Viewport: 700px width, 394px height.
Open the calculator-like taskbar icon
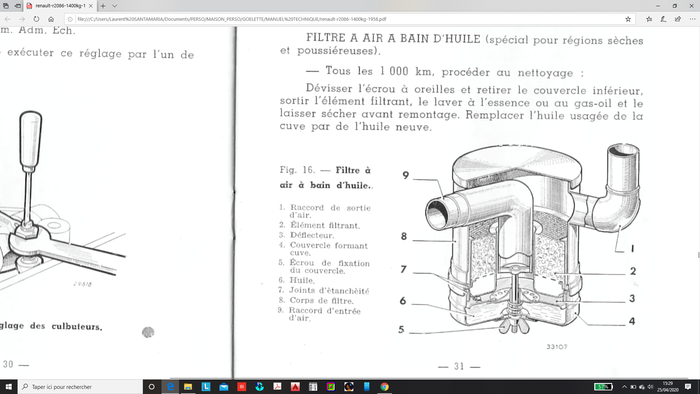[313, 387]
